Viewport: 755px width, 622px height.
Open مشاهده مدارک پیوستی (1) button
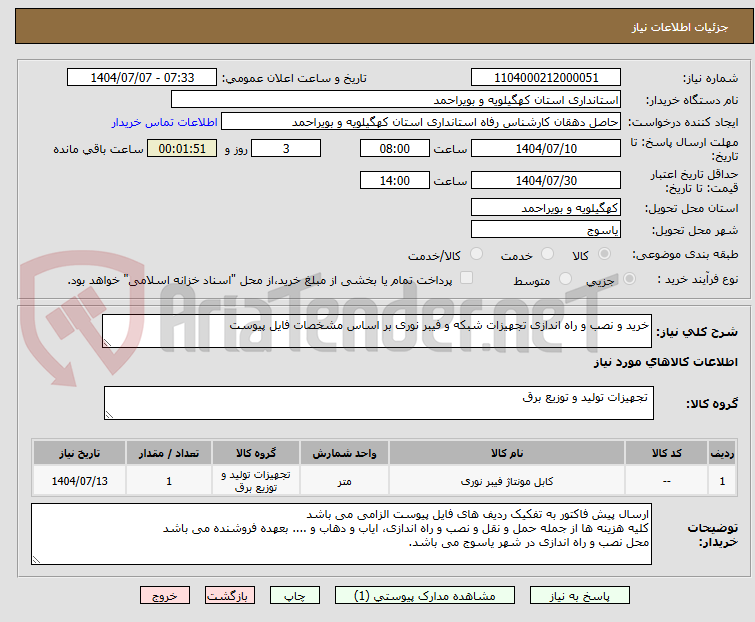click(x=425, y=596)
